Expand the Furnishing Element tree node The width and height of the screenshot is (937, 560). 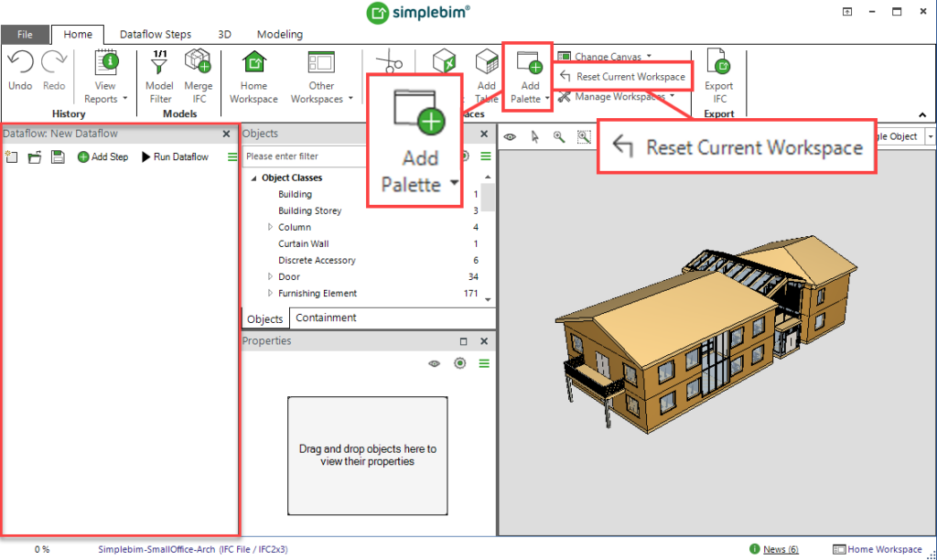270,294
